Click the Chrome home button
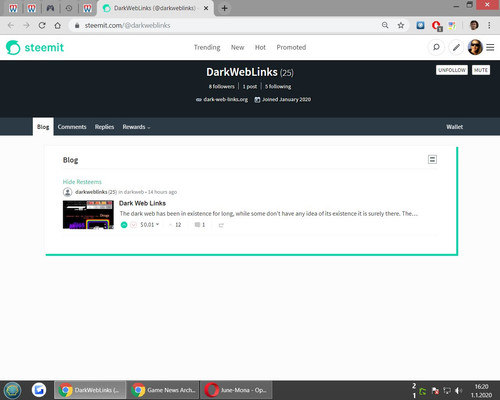 (57, 25)
